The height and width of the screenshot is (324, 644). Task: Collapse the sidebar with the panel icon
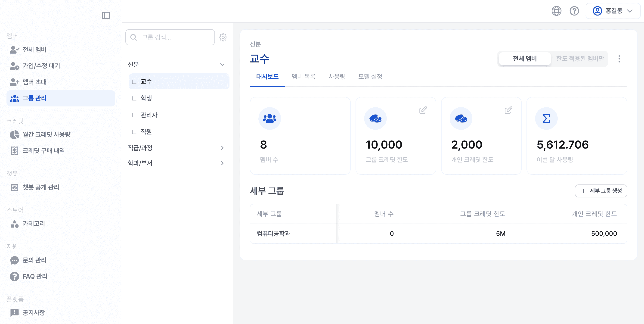[x=106, y=15]
